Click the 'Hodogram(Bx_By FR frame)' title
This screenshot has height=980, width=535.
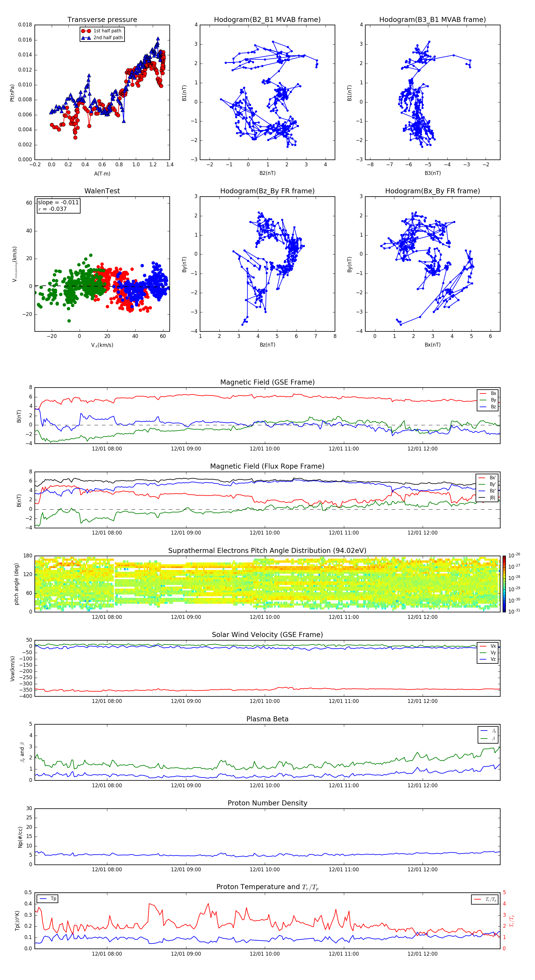coord(432,191)
